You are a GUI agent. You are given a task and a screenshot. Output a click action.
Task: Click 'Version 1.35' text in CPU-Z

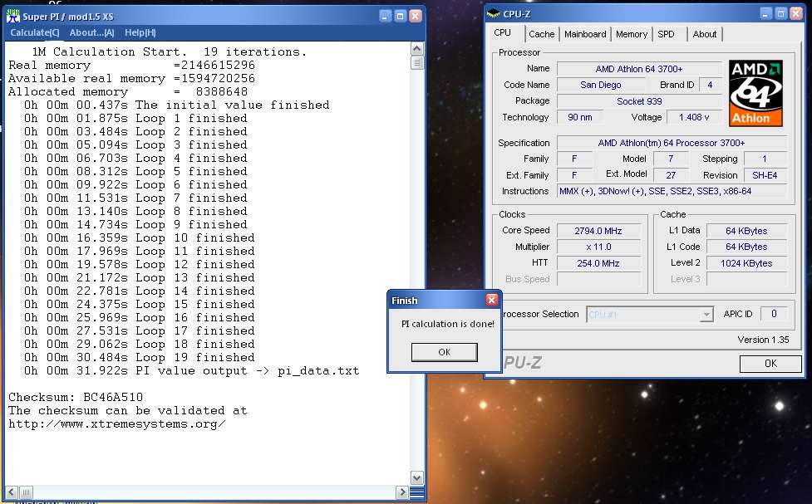(763, 340)
